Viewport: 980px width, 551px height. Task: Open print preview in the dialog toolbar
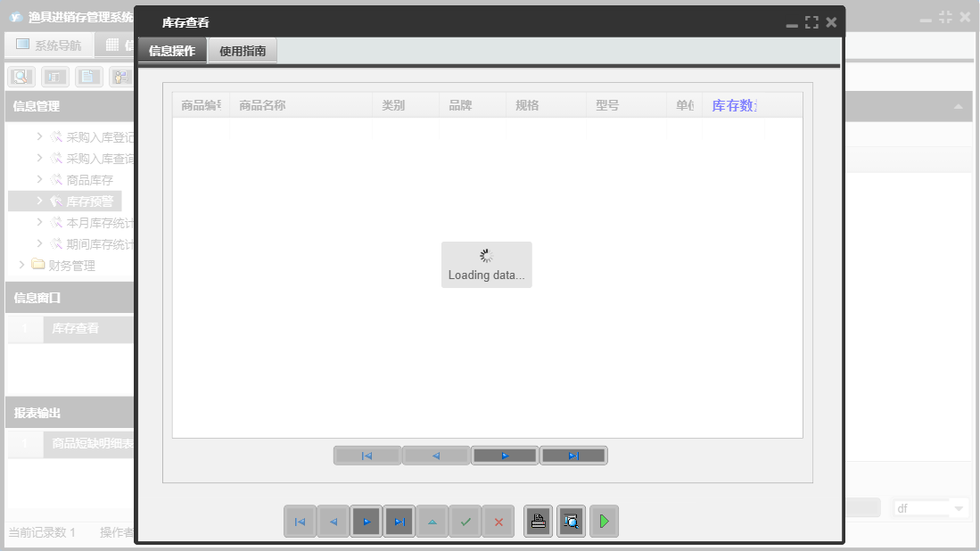571,522
